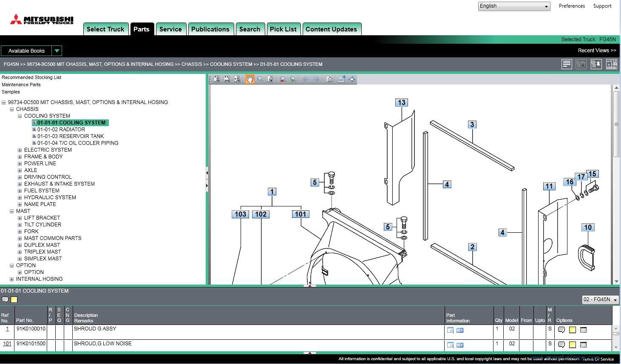Click the zoom magnifier tool next to hand
Image resolution: width=621 pixels, height=364 pixels.
click(x=260, y=79)
